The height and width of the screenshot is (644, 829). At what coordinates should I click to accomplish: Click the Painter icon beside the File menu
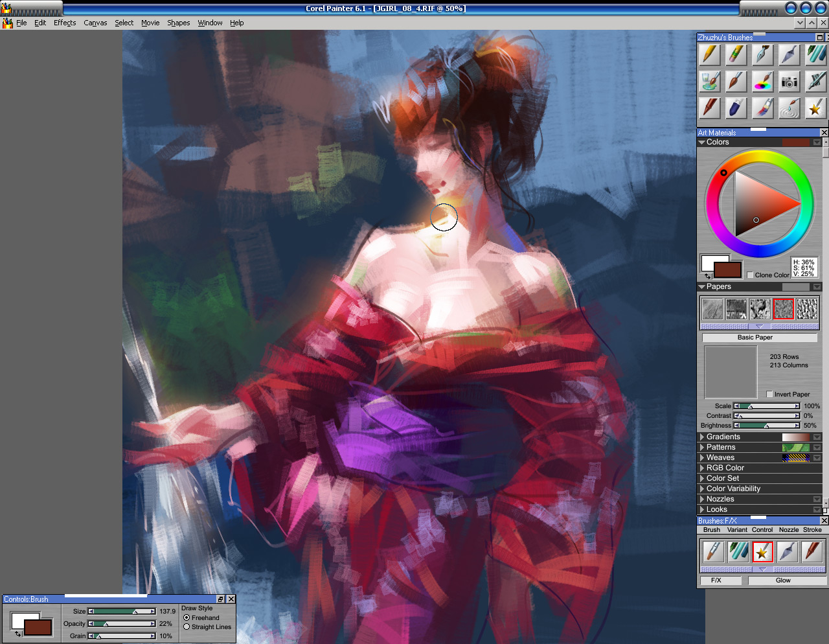click(8, 23)
